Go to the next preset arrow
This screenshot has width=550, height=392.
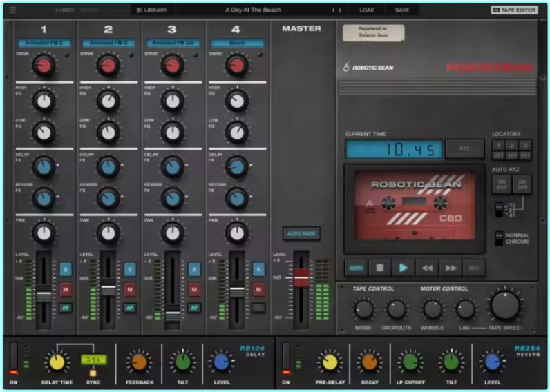click(x=339, y=10)
